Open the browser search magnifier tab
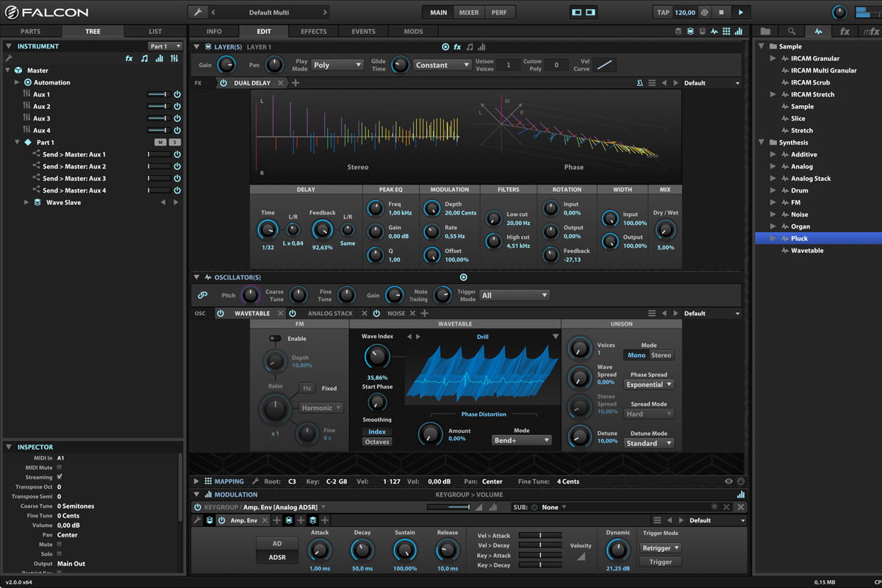This screenshot has height=588, width=882. 792,32
